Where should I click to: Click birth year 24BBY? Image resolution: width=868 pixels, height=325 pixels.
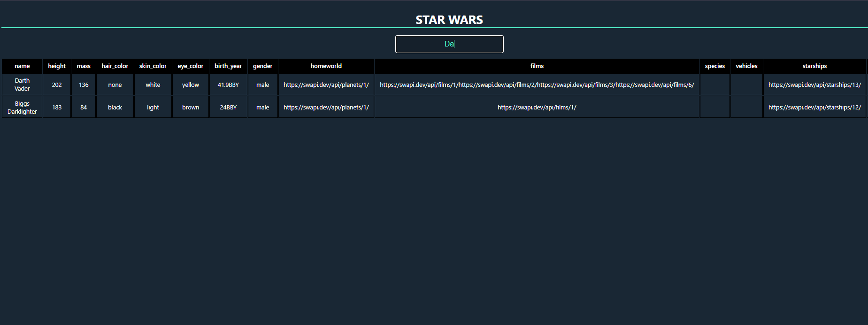228,107
